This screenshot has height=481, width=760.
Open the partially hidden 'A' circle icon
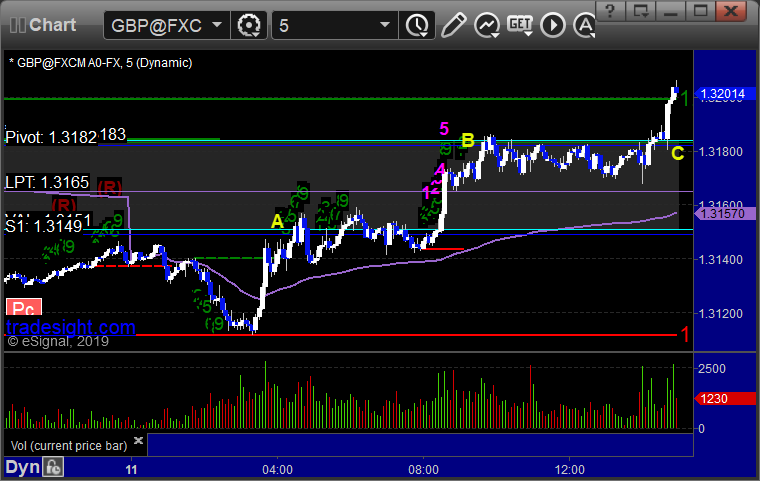(x=584, y=25)
